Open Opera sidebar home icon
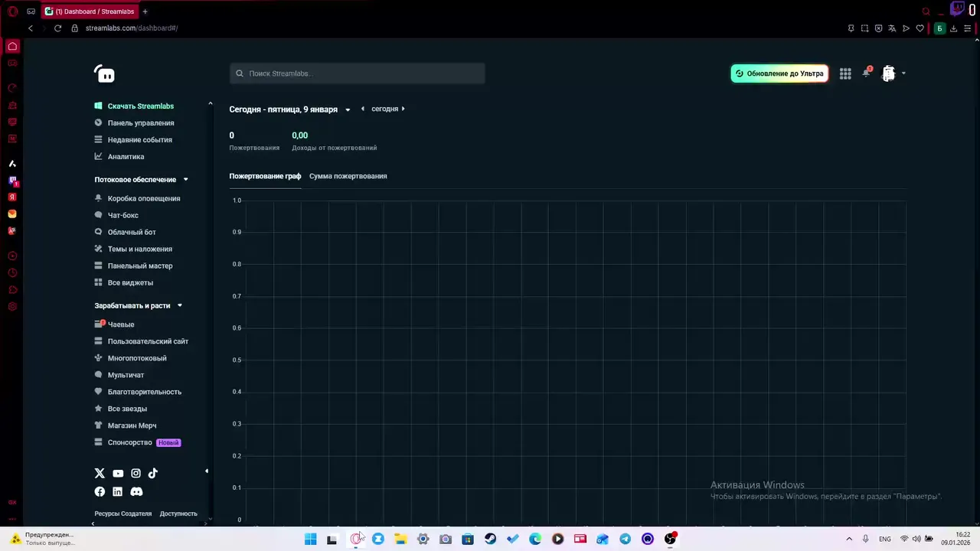This screenshot has height=551, width=980. pyautogui.click(x=12, y=47)
